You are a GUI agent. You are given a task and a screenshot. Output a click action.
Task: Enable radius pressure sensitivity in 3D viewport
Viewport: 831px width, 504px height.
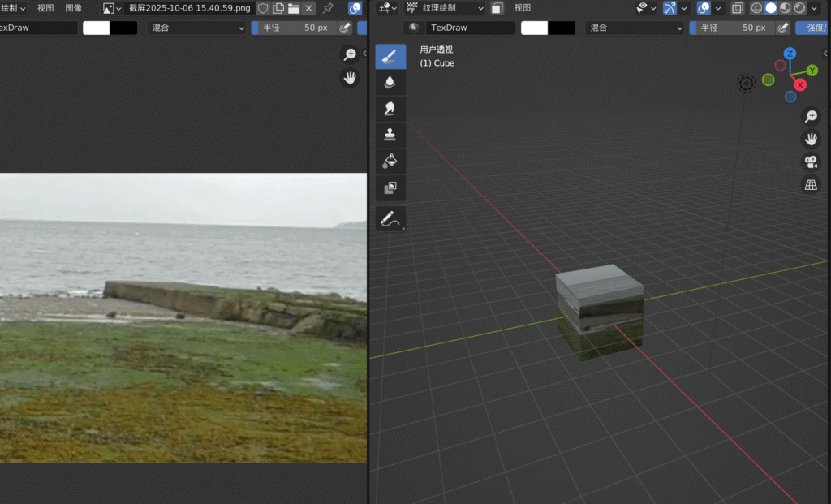point(782,28)
